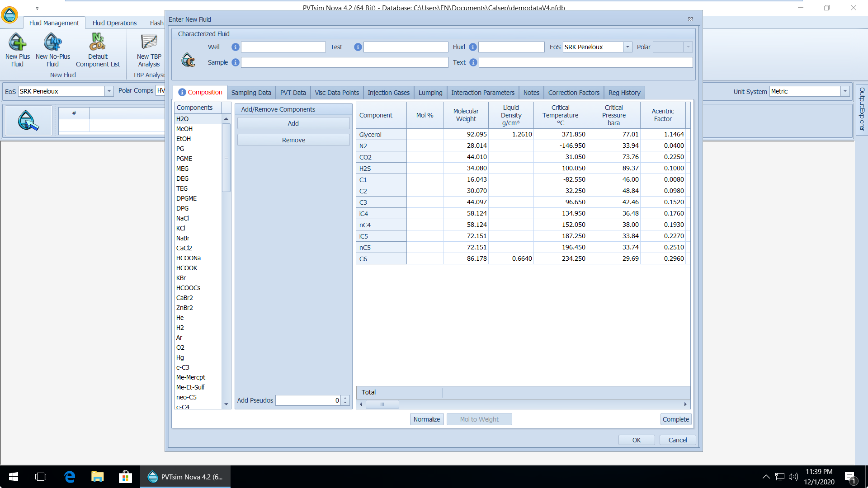Click the Well input field
868x488 pixels.
(283, 47)
